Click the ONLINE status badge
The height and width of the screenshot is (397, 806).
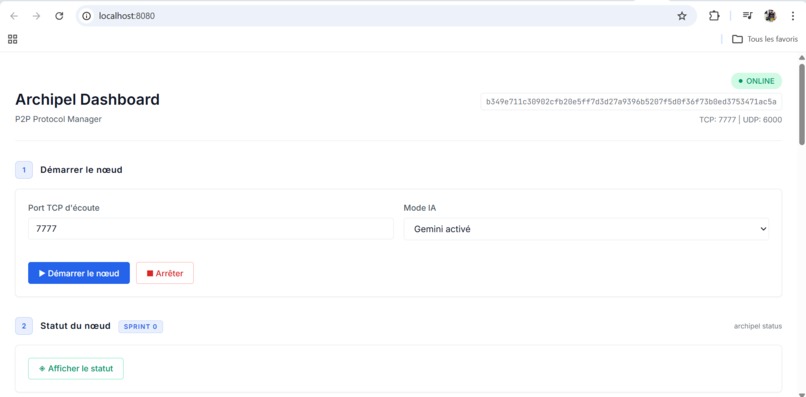tap(756, 81)
